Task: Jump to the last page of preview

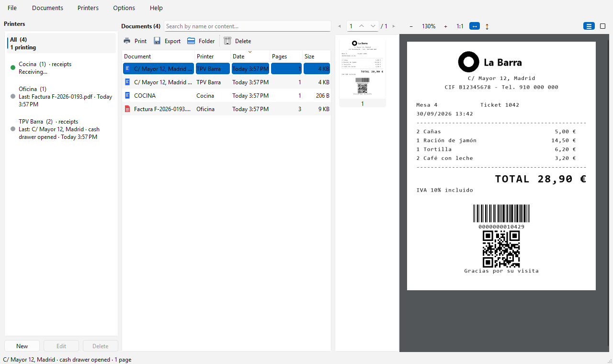Action: [394, 26]
